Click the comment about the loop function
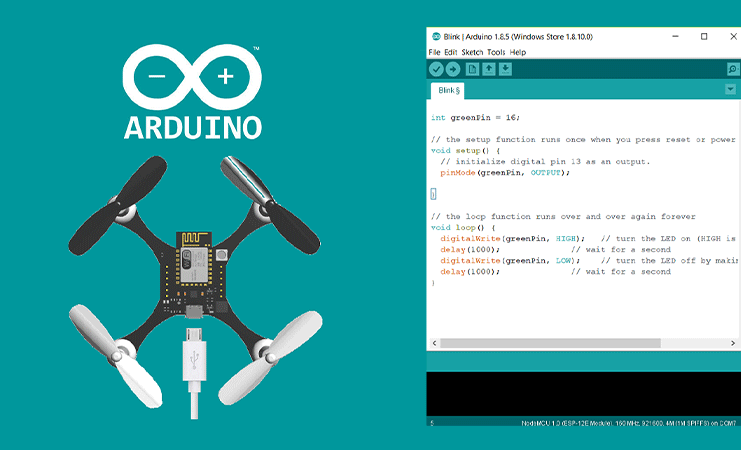 pyautogui.click(x=563, y=217)
